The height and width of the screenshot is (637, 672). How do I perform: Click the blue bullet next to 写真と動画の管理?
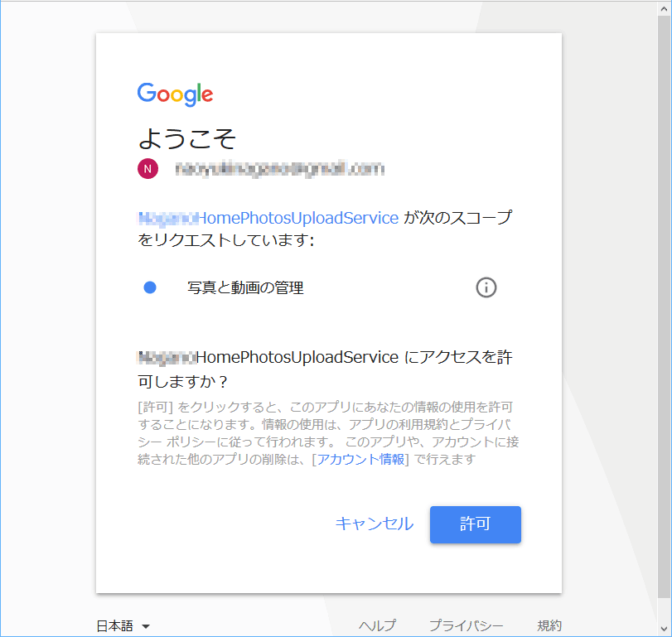click(x=150, y=287)
